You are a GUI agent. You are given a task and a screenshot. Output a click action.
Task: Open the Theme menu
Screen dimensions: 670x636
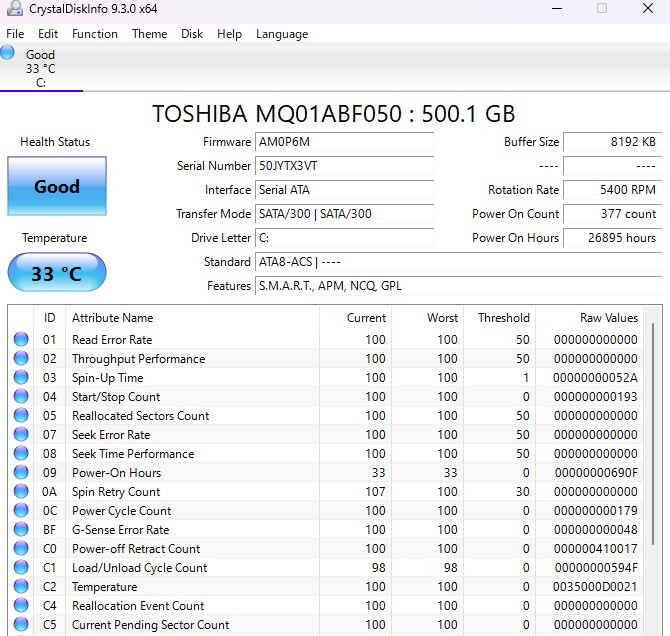(149, 34)
